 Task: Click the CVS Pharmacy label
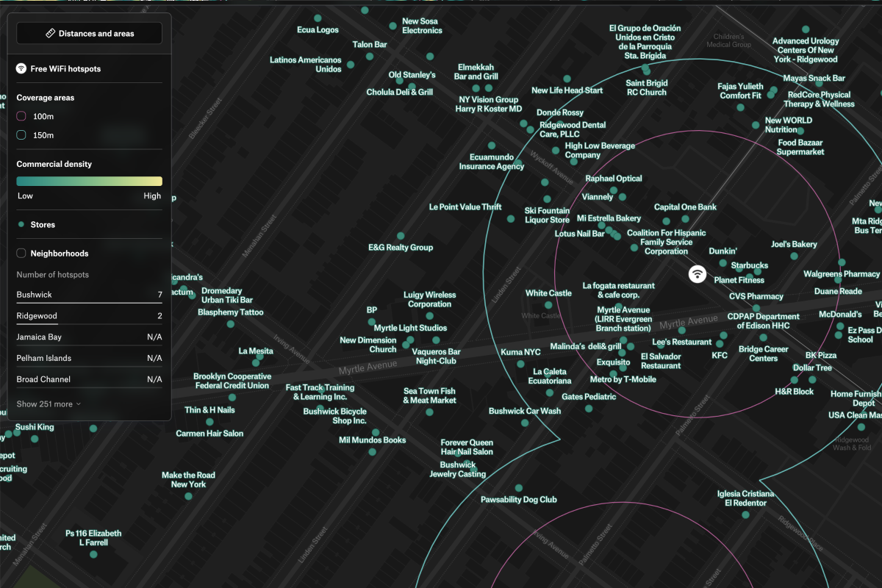756,297
